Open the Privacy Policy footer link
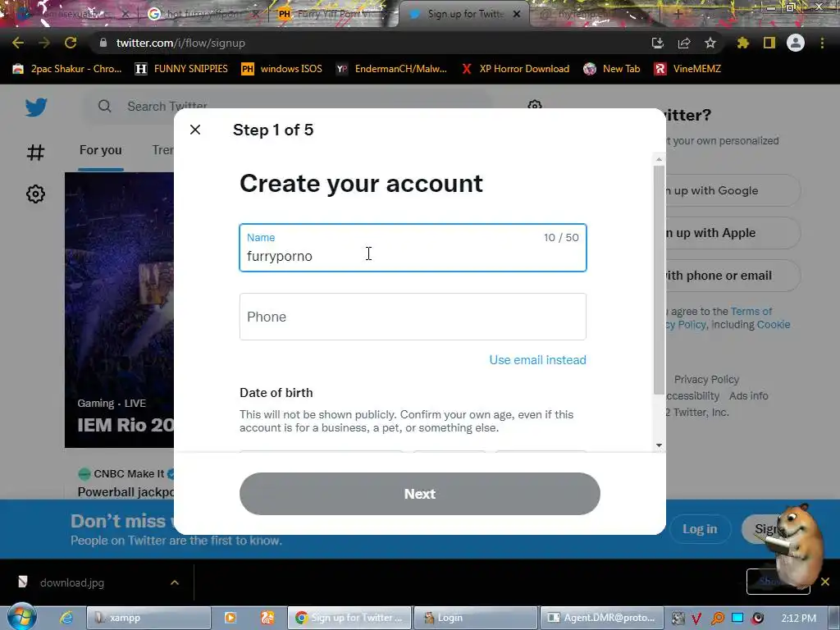The image size is (840, 630). (x=706, y=379)
